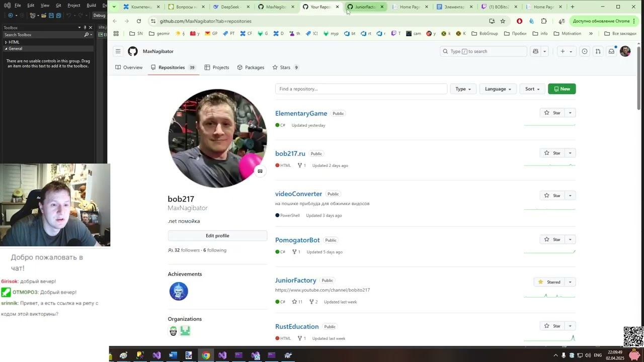Open the BobGroup bookmarks folder
Image resolution: width=644 pixels, height=362 pixels.
[485, 34]
